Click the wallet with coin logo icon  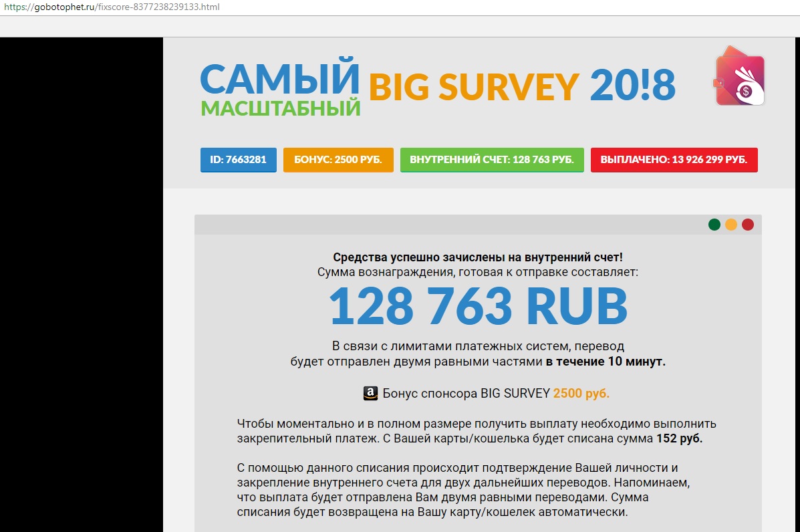(740, 80)
